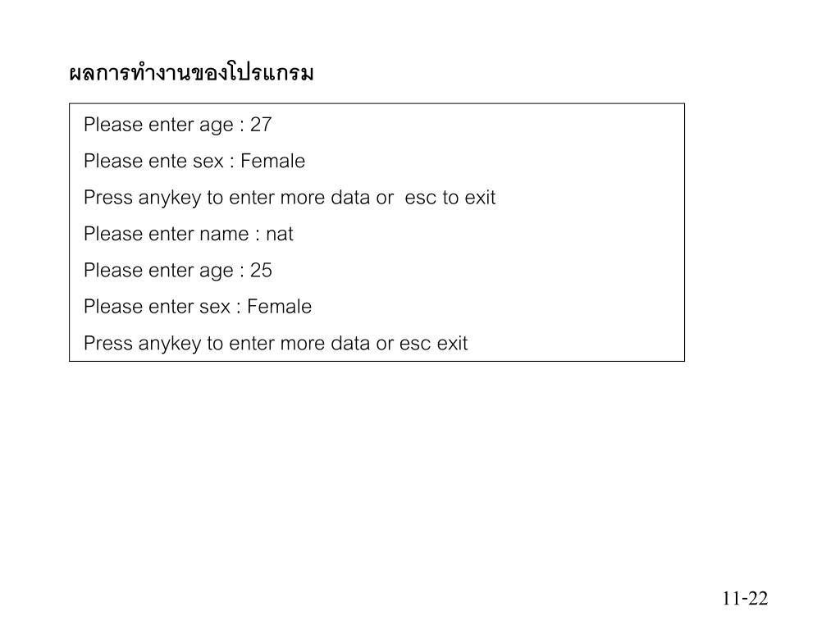Click the page number 11-22
This screenshot has width=840, height=630.
745,598
